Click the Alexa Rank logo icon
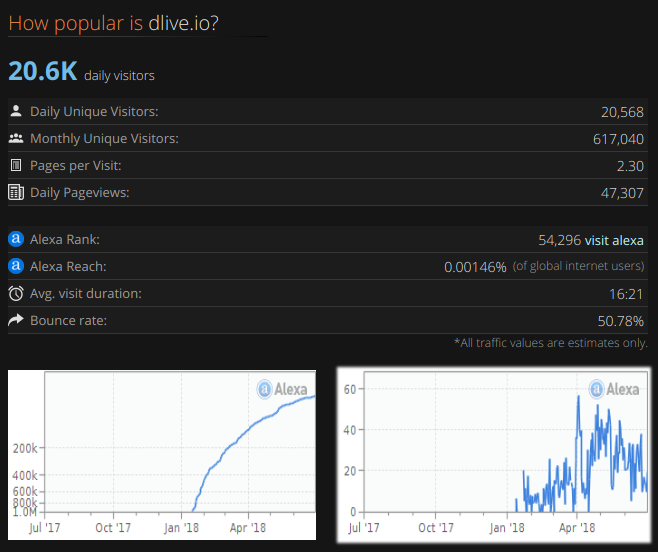 coord(16,239)
